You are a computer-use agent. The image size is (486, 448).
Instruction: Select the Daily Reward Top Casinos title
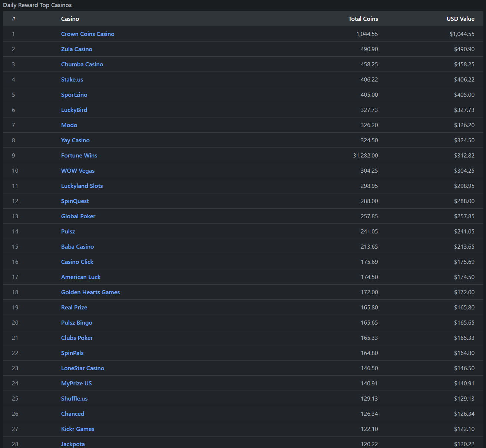[37, 5]
